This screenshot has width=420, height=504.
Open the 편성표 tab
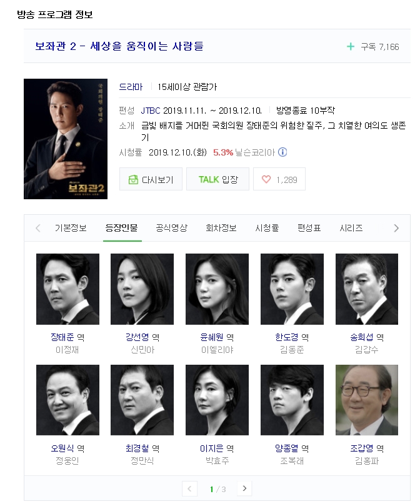(309, 228)
